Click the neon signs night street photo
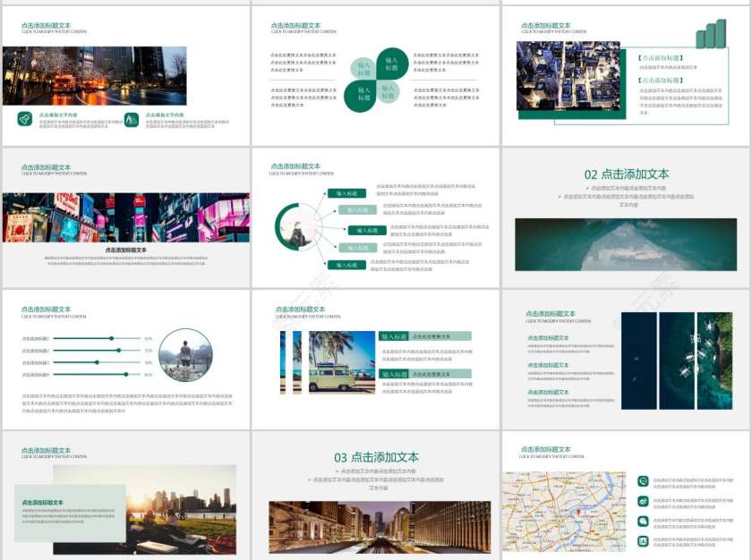 [x=125, y=217]
